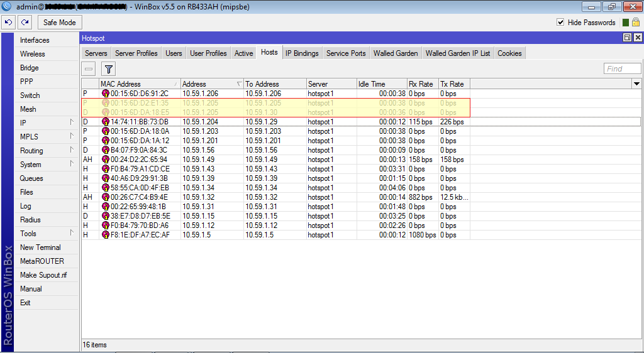The width and height of the screenshot is (644, 353).
Task: Toggle Safe Mode
Action: click(x=60, y=23)
